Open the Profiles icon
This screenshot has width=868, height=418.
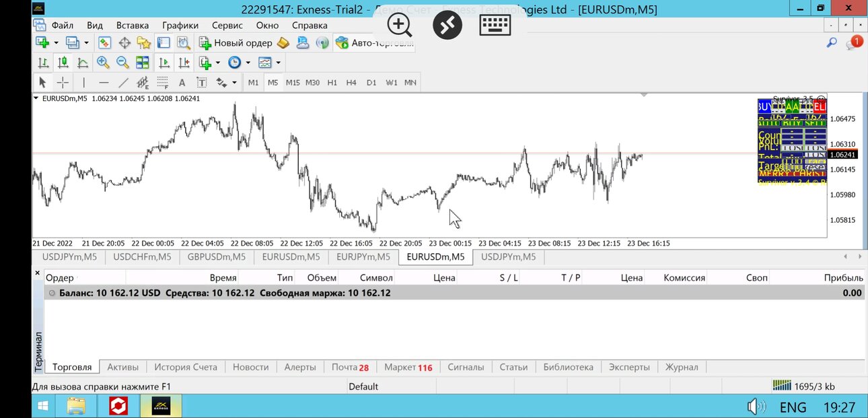pyautogui.click(x=72, y=43)
